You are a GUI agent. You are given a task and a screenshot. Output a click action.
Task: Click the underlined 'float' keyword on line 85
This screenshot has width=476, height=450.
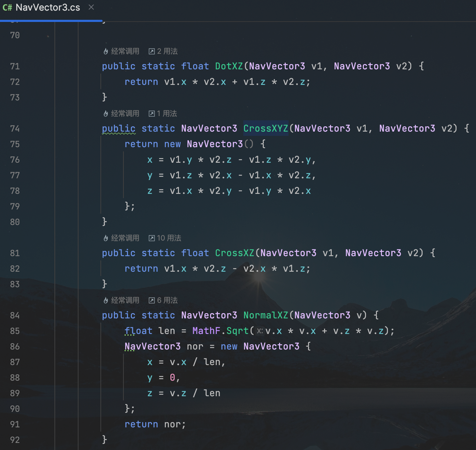[139, 331]
